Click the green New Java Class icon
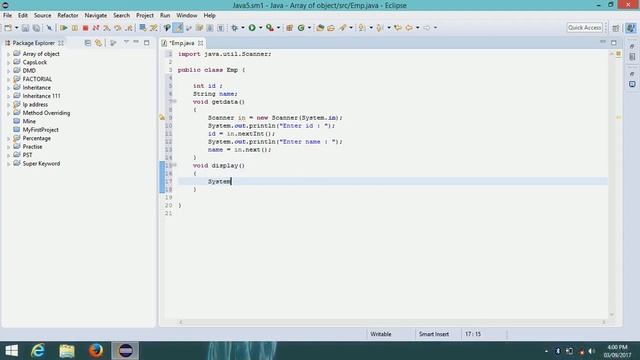640x360 pixels. pos(301,28)
